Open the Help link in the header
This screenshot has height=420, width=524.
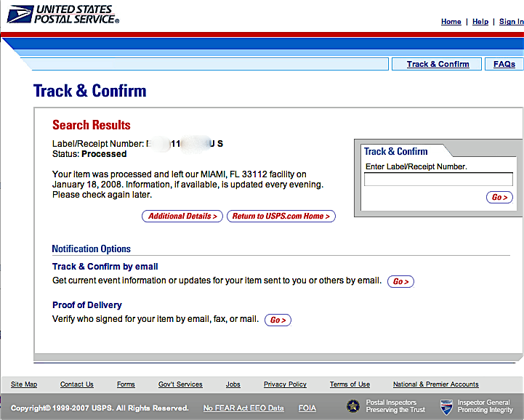[x=480, y=22]
